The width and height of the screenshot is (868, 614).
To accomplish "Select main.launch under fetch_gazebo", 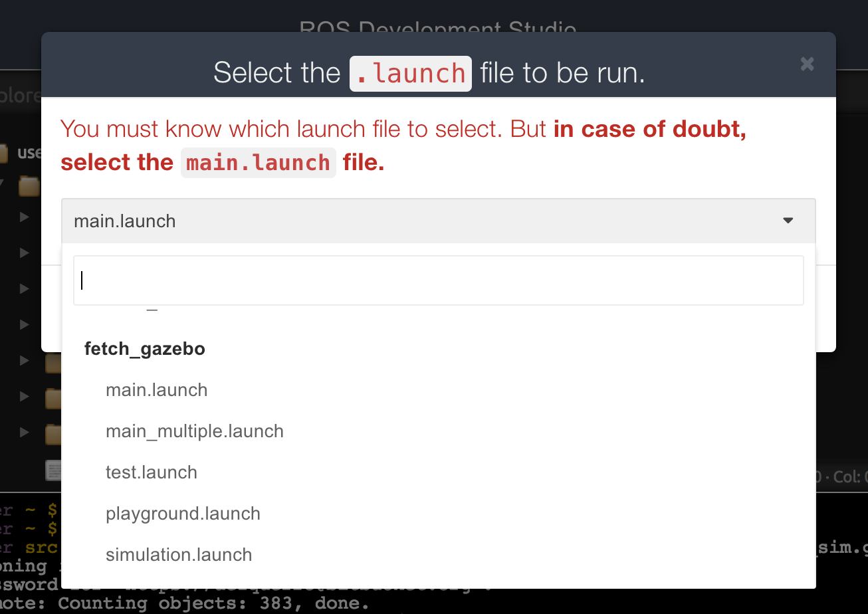I will pos(156,389).
